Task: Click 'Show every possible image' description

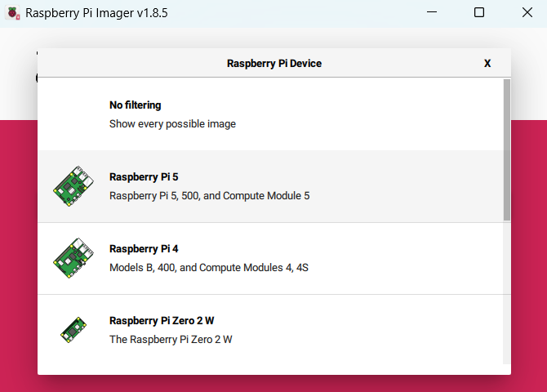Action: tap(173, 124)
